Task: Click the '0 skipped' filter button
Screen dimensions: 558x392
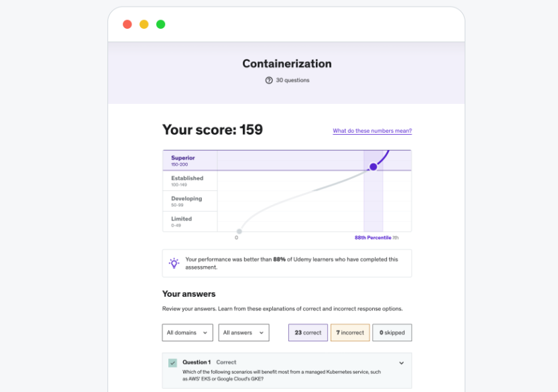Action: [x=392, y=332]
